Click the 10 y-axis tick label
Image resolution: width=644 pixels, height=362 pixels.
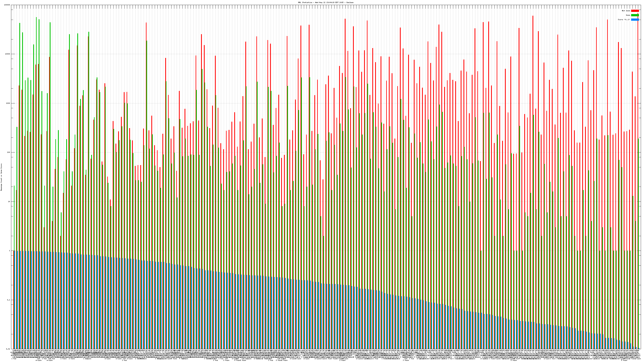(x=9, y=202)
